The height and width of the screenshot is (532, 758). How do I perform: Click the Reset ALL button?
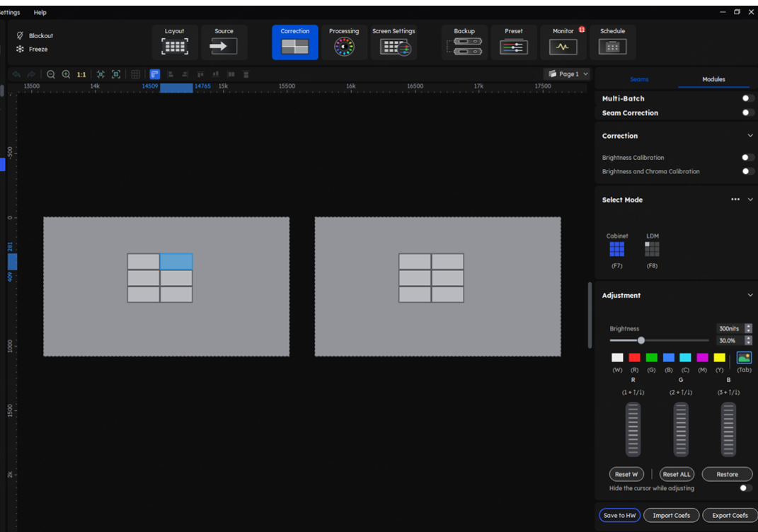(676, 474)
